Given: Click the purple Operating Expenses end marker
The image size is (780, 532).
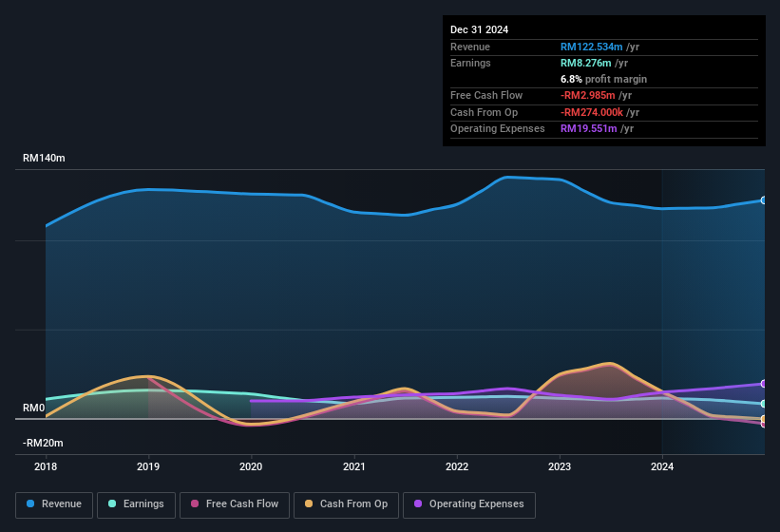Looking at the screenshot, I should tap(764, 384).
